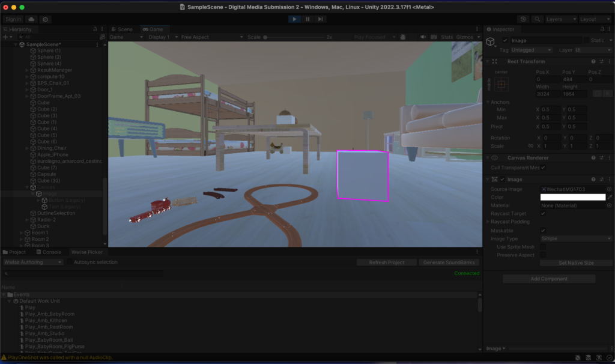Screen dimensions: 615x364
Task: Open the anchor presets box in Rect Transform
Action: click(501, 85)
